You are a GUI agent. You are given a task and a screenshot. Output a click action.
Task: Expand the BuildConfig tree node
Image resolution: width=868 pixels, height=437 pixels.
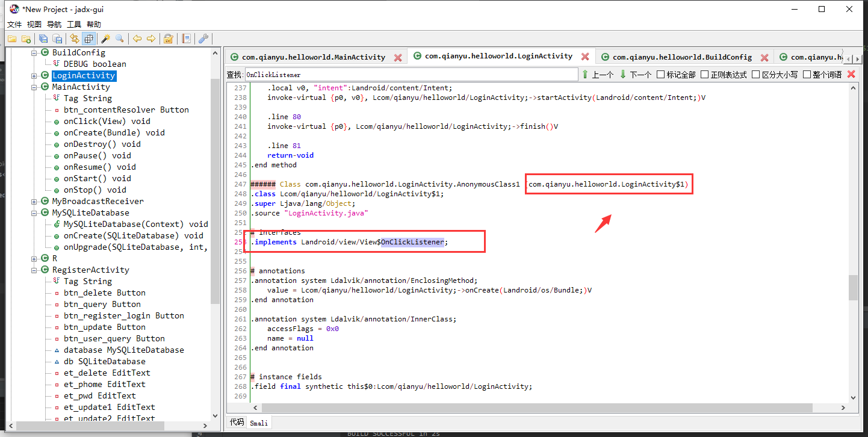coord(34,52)
